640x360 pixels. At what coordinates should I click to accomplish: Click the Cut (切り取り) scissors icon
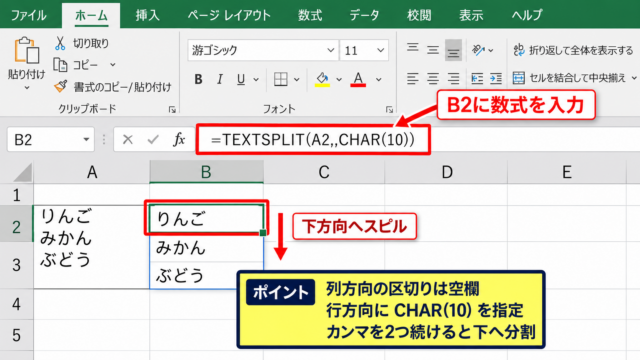point(60,43)
